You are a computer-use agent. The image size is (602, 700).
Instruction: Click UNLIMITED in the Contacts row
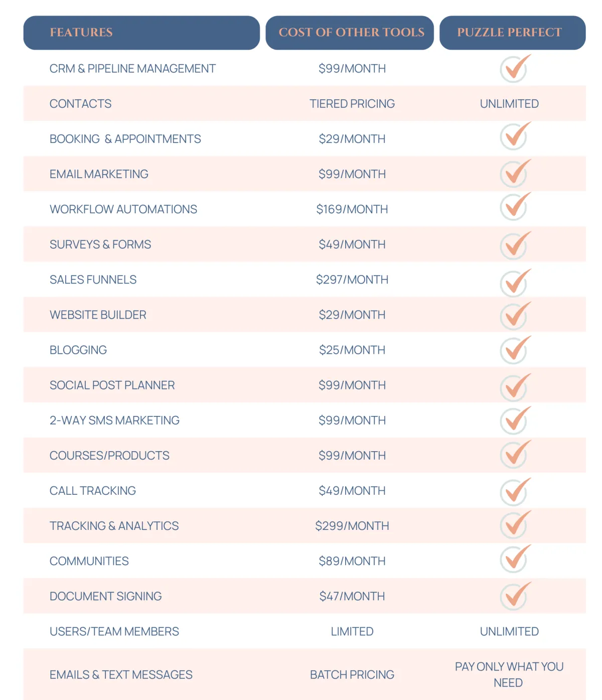point(509,104)
